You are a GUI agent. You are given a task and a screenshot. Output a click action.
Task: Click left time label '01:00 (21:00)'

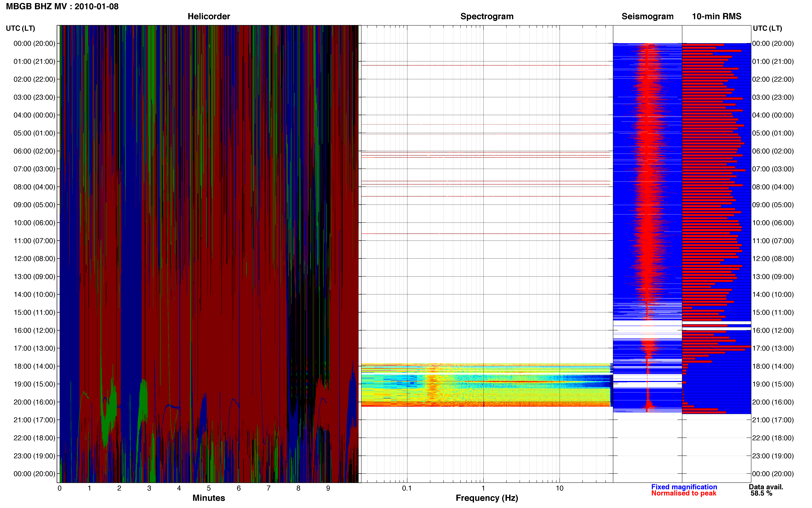34,62
